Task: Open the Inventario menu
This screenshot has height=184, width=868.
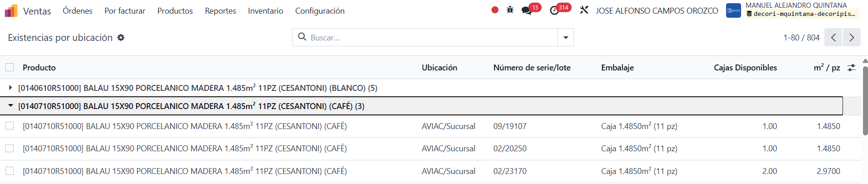Action: coord(265,10)
